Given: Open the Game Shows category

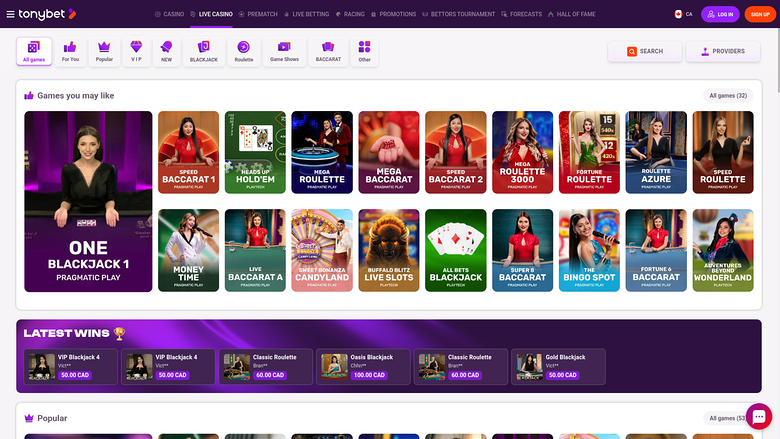Looking at the screenshot, I should [x=284, y=51].
